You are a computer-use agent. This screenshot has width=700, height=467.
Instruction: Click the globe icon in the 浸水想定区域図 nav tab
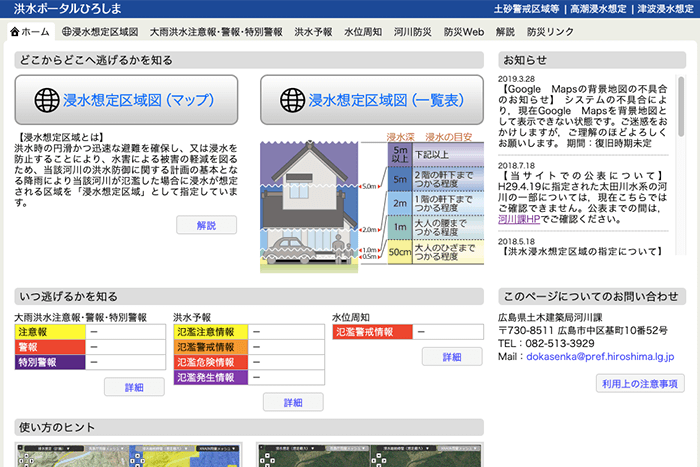tap(67, 32)
